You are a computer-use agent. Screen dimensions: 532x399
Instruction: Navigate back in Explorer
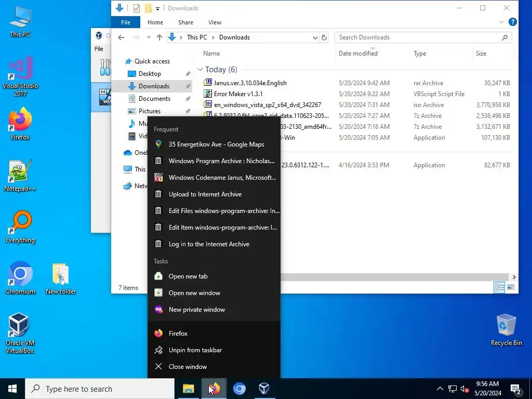pyautogui.click(x=121, y=37)
